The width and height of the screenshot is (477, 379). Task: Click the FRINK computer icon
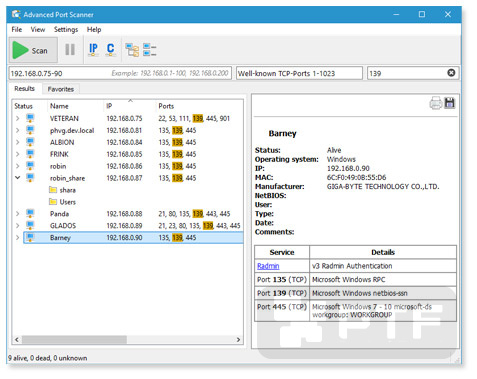click(30, 154)
